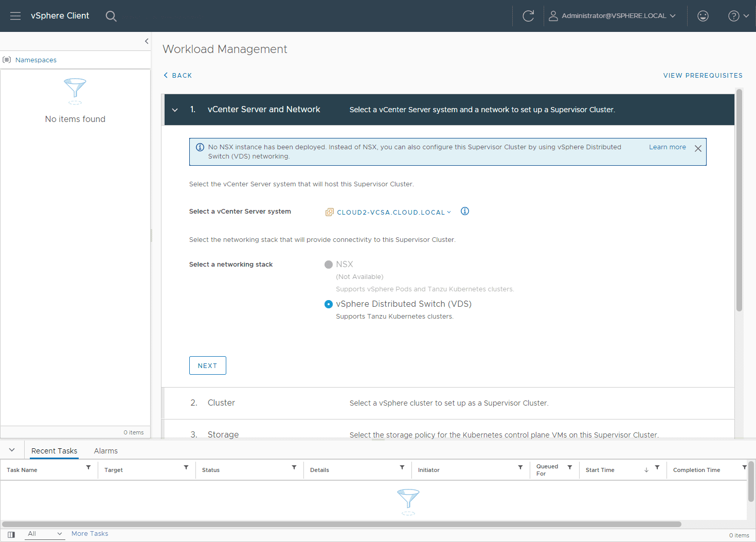Go BACK from the setup wizard

(177, 76)
